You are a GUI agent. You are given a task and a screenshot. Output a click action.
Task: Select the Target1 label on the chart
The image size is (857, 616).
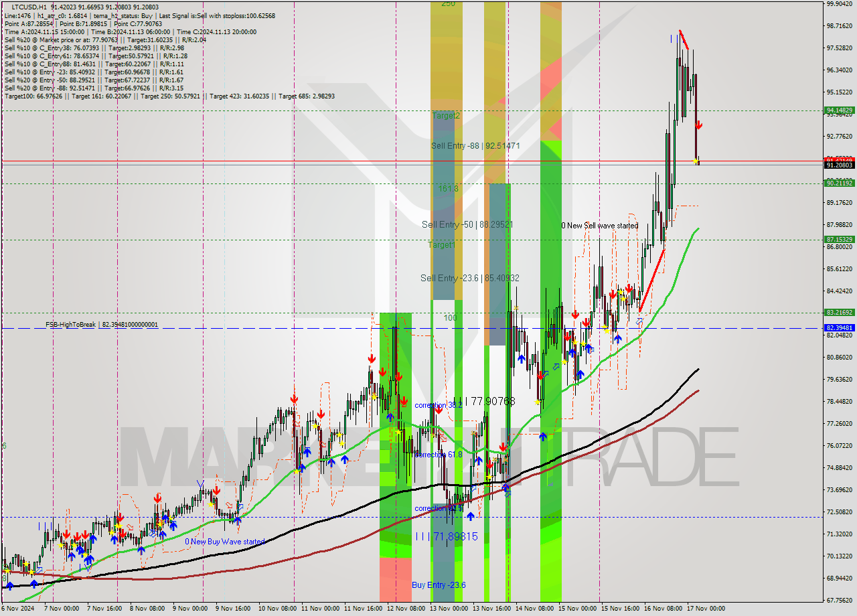tap(442, 245)
